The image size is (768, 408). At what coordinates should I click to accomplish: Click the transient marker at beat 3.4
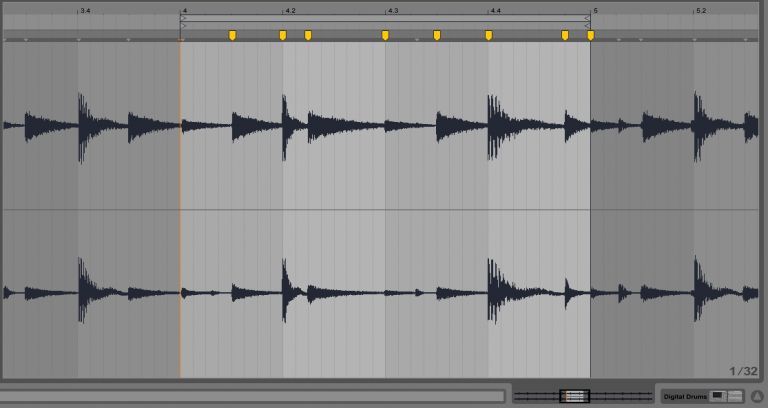(x=78, y=40)
